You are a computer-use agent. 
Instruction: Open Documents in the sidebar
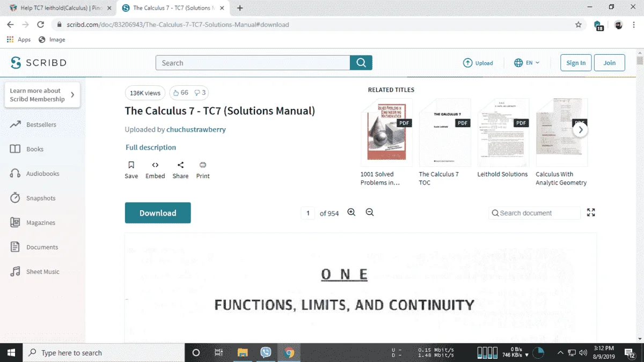[34, 247]
